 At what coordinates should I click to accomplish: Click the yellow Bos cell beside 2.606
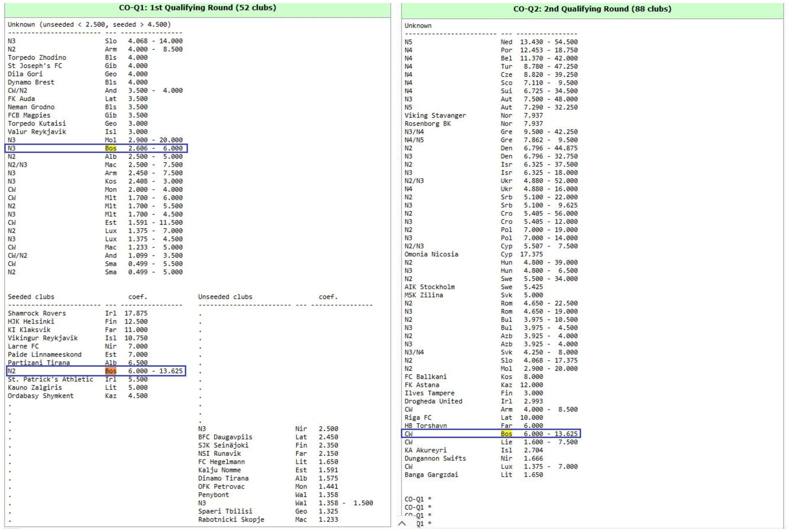pyautogui.click(x=111, y=148)
